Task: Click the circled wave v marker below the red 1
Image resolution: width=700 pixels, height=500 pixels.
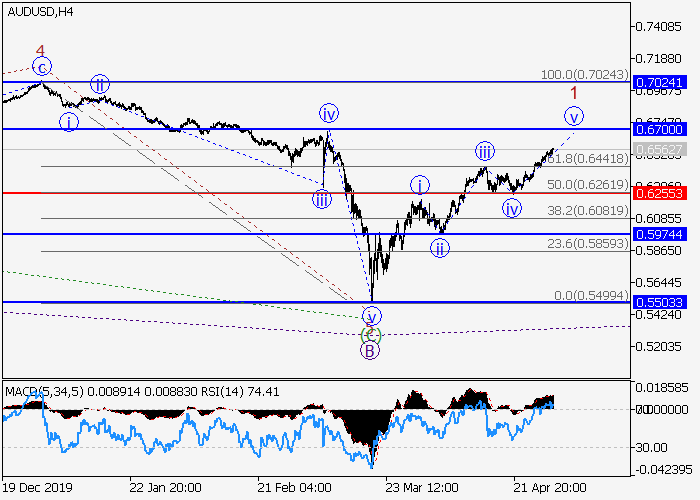Action: tap(574, 115)
